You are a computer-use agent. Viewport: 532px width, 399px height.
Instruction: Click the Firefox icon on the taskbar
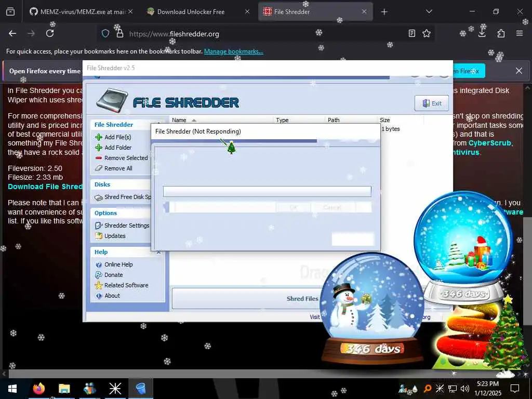(x=38, y=389)
